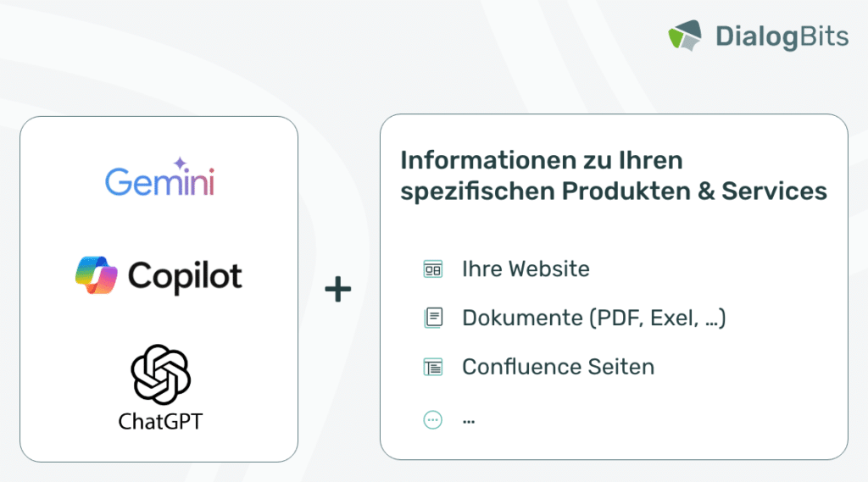Click the DialogBits green cube logo
This screenshot has width=868, height=482.
[685, 36]
